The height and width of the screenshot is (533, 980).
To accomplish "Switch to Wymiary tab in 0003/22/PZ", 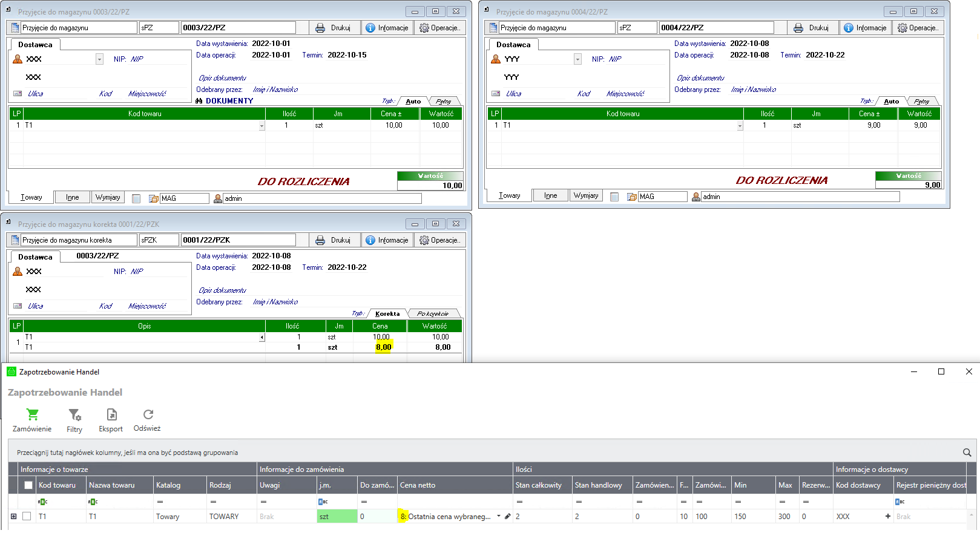I will click(x=108, y=197).
